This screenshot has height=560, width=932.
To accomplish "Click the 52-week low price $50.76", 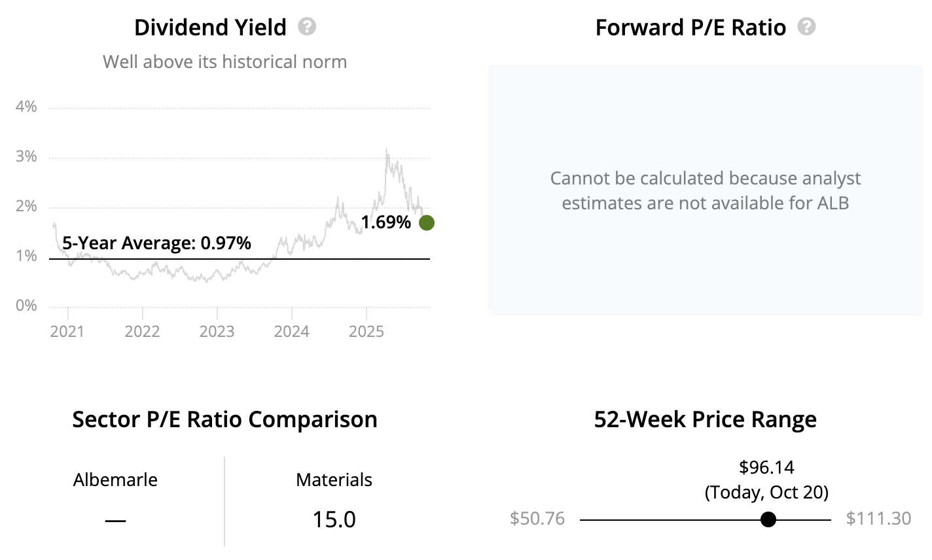I will 537,519.
